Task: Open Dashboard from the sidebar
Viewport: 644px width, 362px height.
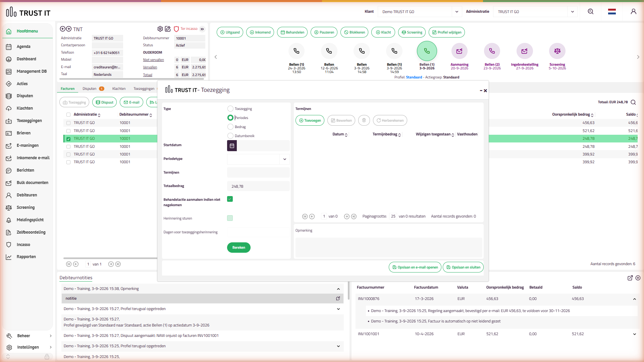Action: pyautogui.click(x=26, y=59)
